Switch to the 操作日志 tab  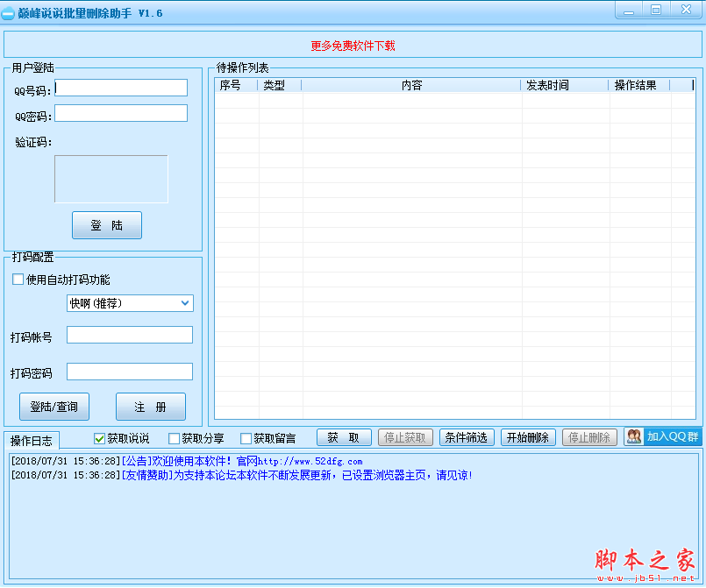pos(32,440)
